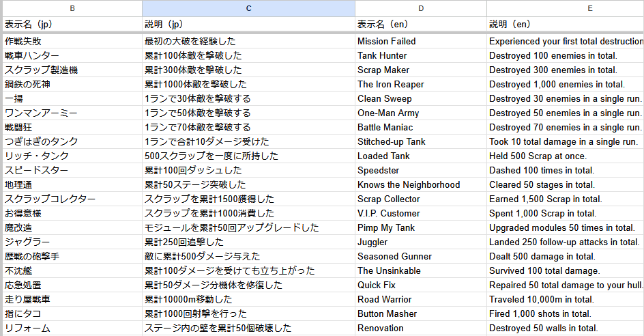Select cell Clean Sweep
The height and width of the screenshot is (336, 644).
click(421, 99)
